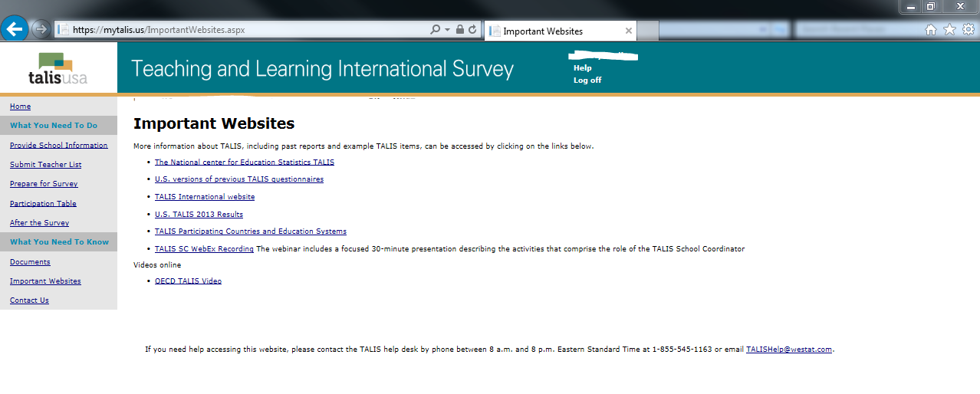Viewport: 980px width, 394px height.
Task: Select the Important Websites browser tab
Action: point(561,31)
